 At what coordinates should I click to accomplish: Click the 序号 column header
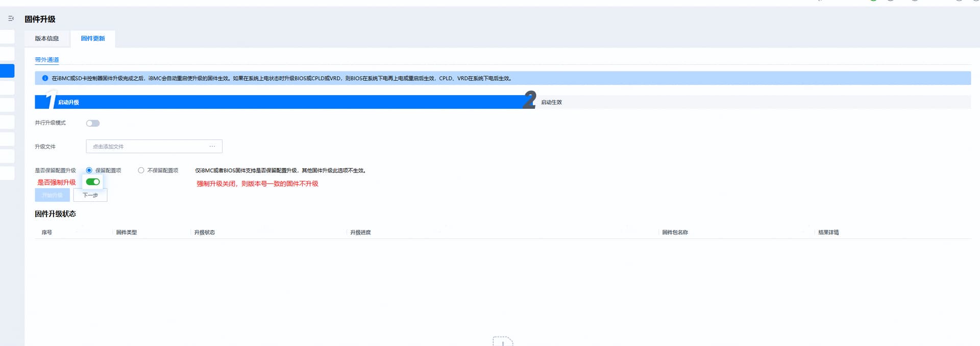point(47,232)
